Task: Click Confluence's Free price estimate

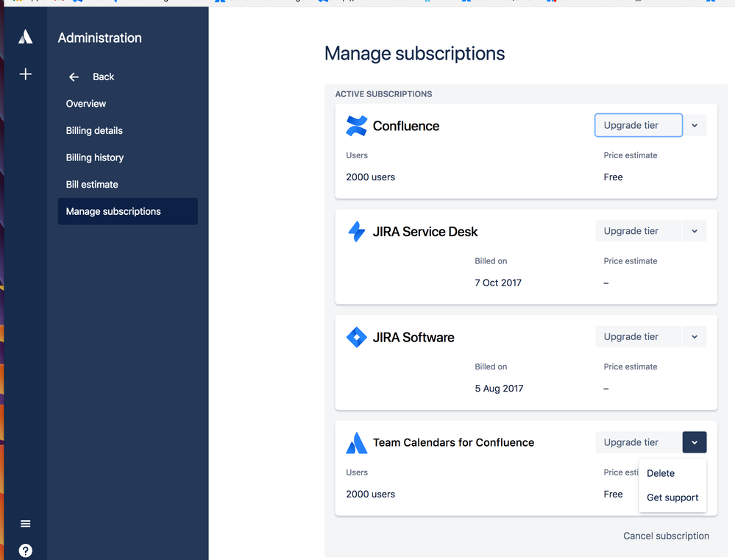Action: (x=613, y=177)
